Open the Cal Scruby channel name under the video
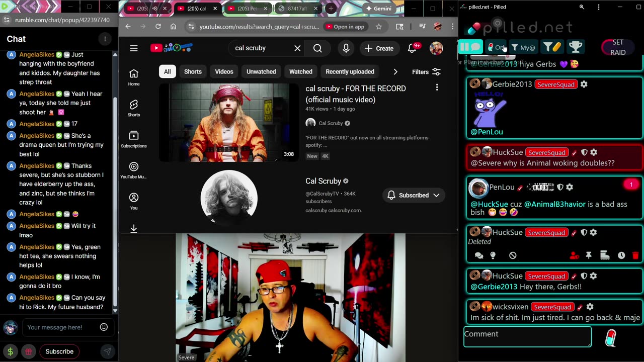The width and height of the screenshot is (644, 362). (x=331, y=123)
